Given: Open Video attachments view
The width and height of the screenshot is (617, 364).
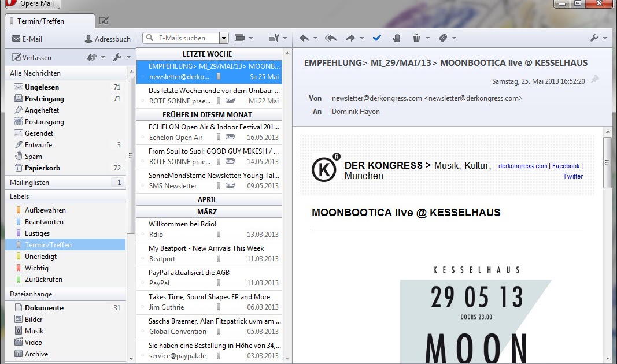Looking at the screenshot, I should tap(65, 343).
